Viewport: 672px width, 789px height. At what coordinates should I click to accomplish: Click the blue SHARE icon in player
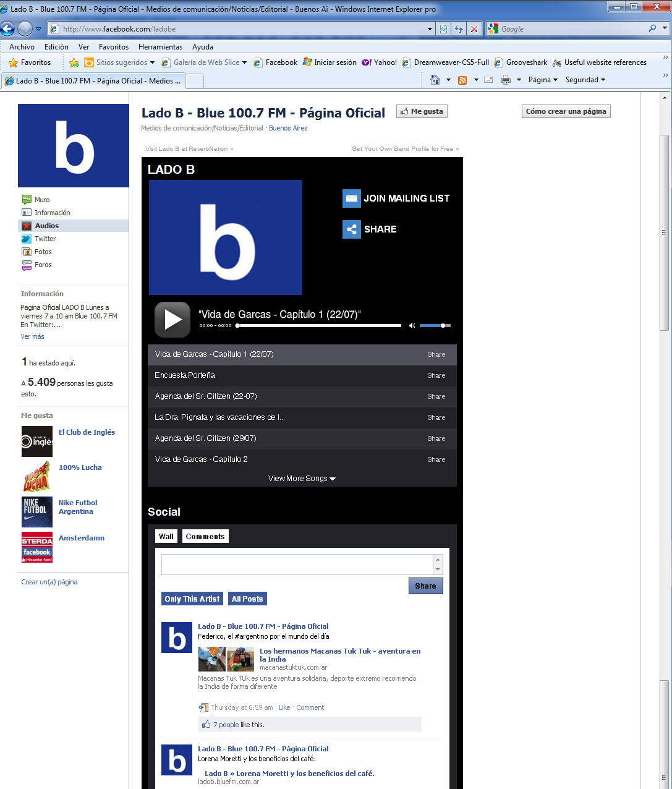point(352,229)
